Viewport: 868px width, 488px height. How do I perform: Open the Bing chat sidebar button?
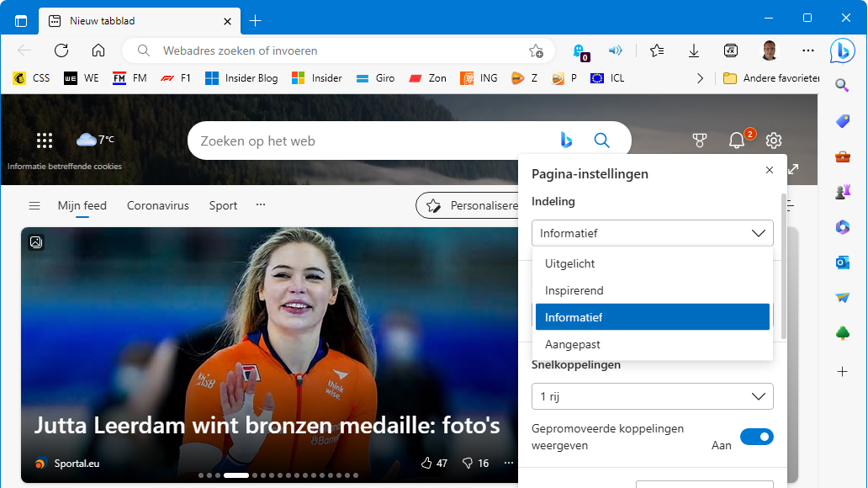pyautogui.click(x=842, y=51)
